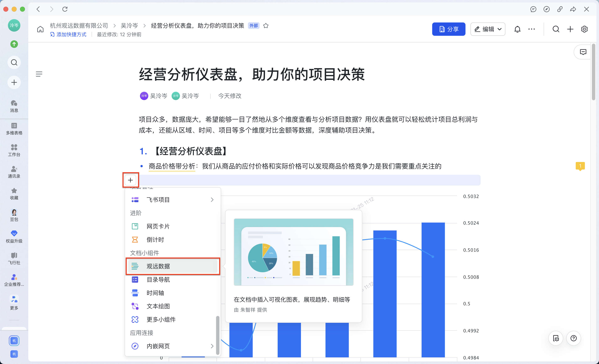Select 时间轴 from the insert menu

tap(173, 293)
